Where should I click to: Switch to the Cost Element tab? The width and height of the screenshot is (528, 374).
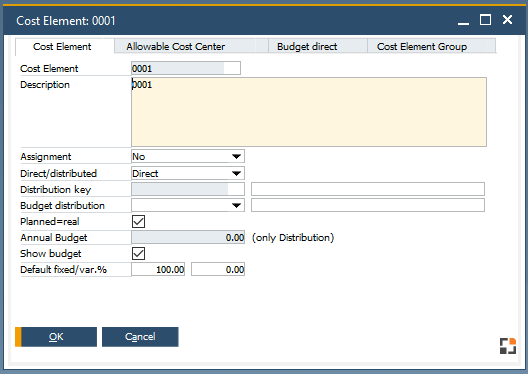(65, 46)
